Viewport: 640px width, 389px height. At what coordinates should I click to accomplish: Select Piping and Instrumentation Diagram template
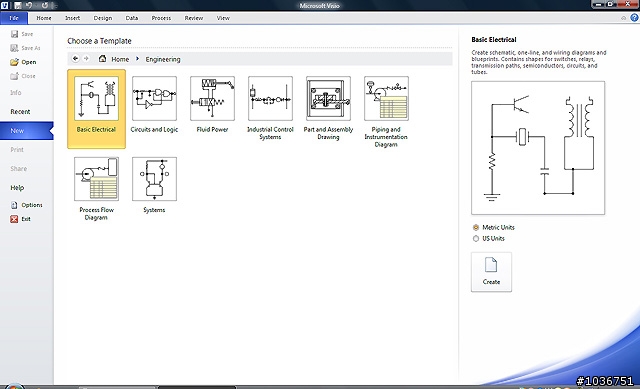click(x=386, y=98)
